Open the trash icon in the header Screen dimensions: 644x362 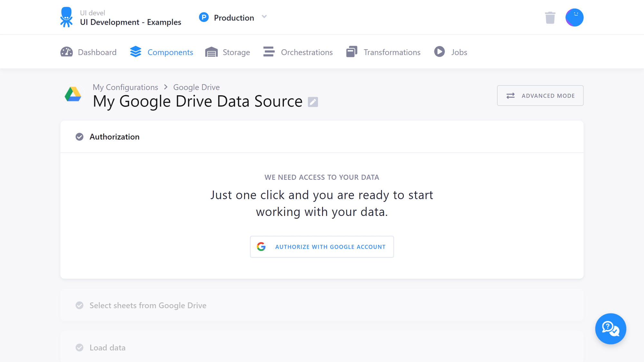click(550, 17)
